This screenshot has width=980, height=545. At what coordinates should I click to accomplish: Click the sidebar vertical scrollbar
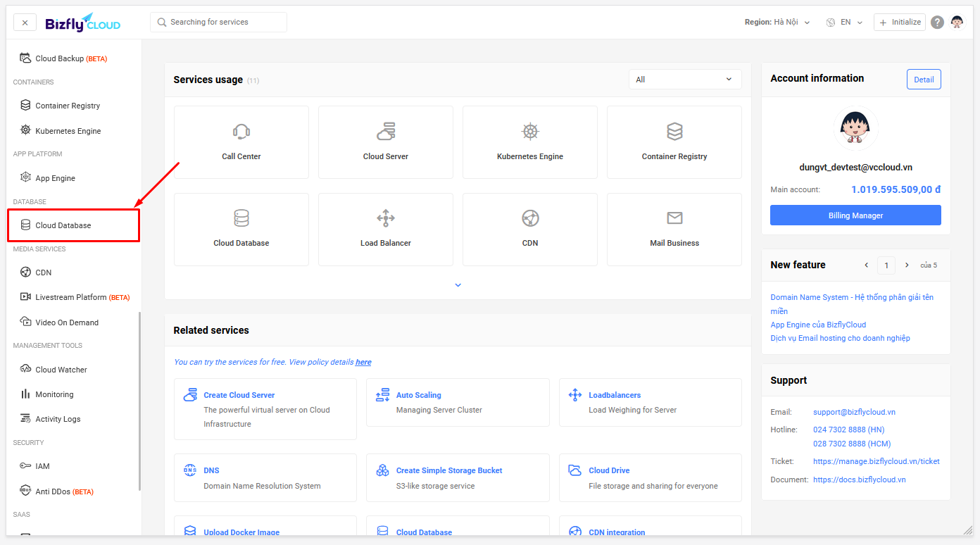[x=139, y=401]
